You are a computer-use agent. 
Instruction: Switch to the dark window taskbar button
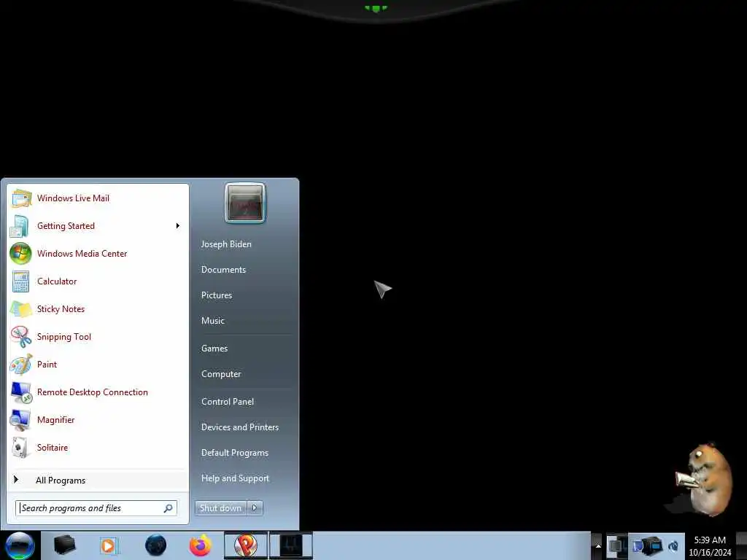point(290,545)
